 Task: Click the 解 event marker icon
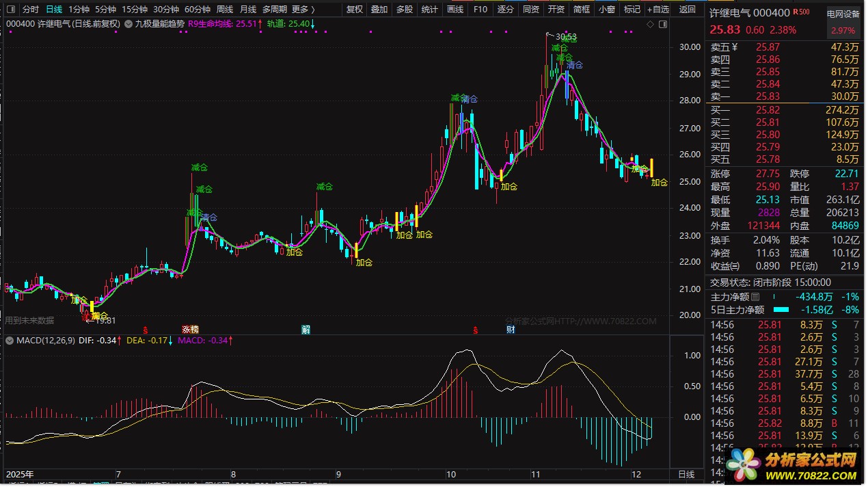click(x=306, y=330)
